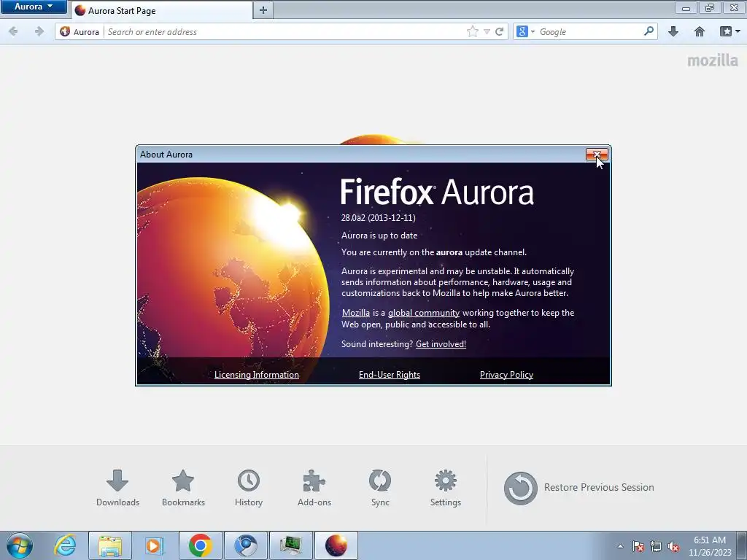Open muted volume tray icon

coord(673,546)
